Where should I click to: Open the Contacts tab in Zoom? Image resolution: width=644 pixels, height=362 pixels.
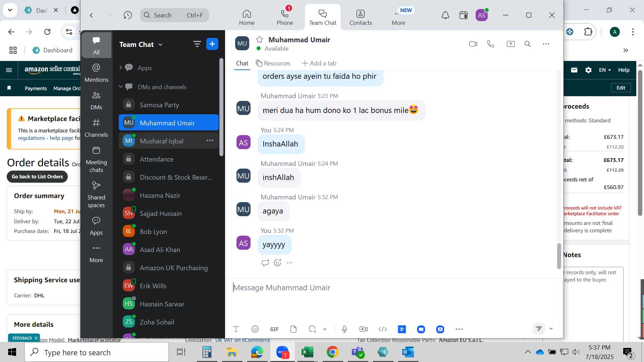coord(361,17)
